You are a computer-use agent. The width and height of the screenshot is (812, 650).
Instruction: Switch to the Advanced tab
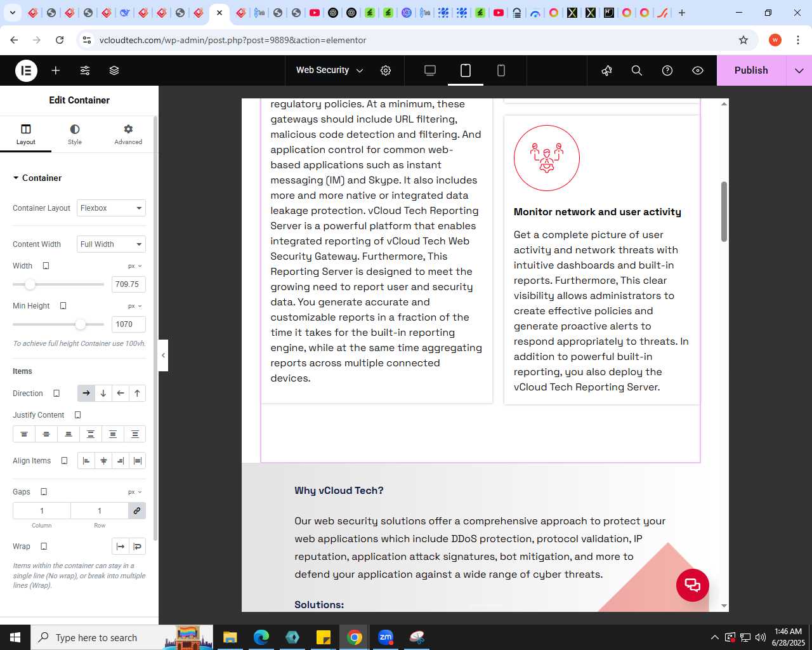click(x=128, y=135)
